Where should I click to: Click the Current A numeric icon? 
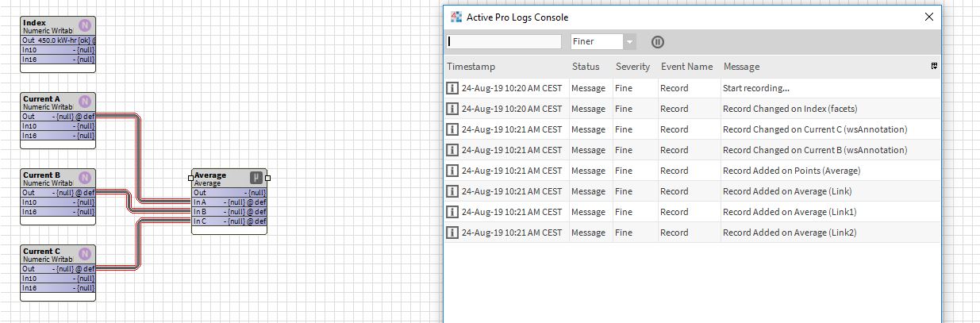[85, 102]
